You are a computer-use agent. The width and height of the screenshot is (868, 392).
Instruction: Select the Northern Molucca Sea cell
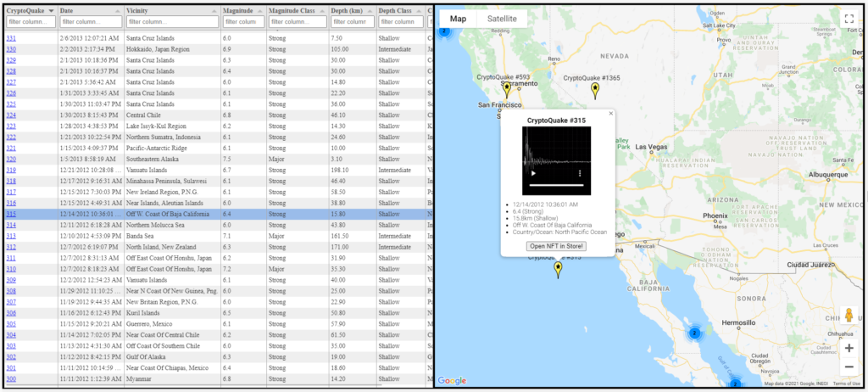pyautogui.click(x=172, y=225)
